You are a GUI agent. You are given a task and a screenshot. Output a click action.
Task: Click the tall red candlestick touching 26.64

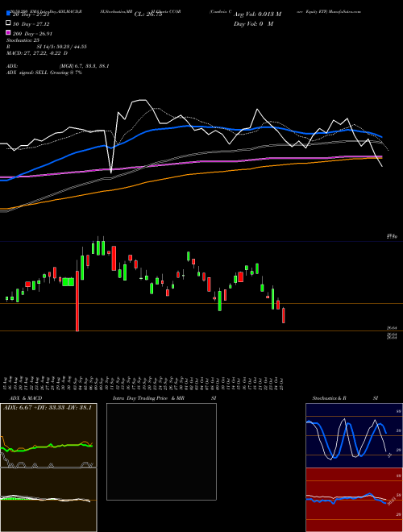click(77, 301)
